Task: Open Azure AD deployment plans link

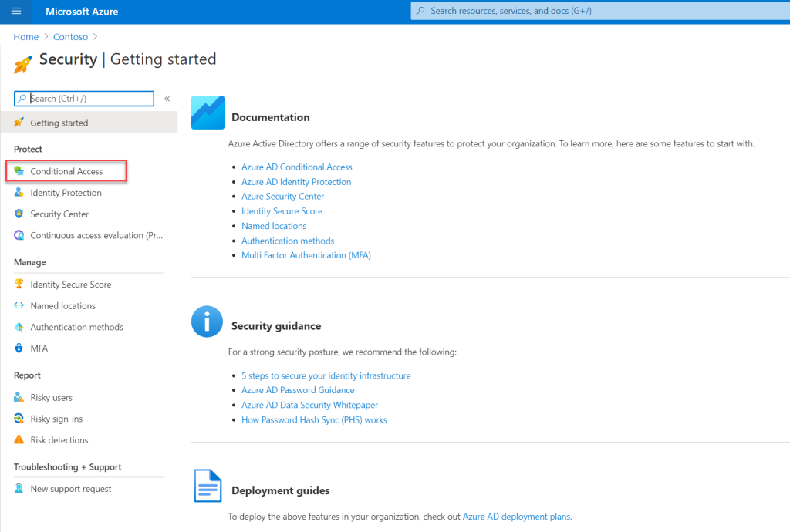Action: [x=516, y=517]
